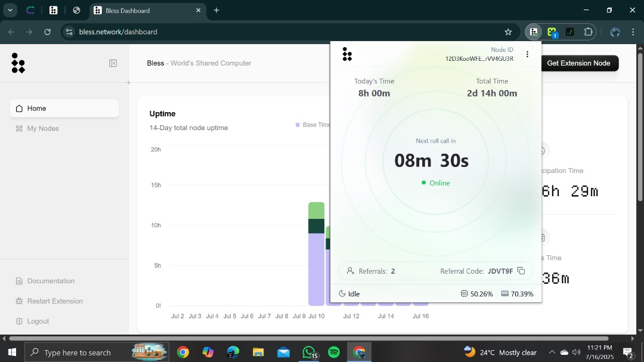Click Logout in the sidebar
This screenshot has width=644, height=362.
tap(32, 321)
